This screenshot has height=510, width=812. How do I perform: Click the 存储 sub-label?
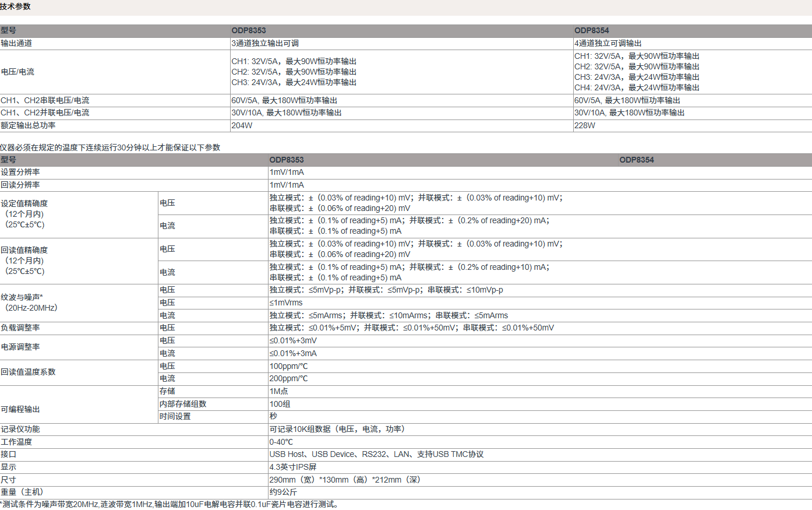click(167, 391)
